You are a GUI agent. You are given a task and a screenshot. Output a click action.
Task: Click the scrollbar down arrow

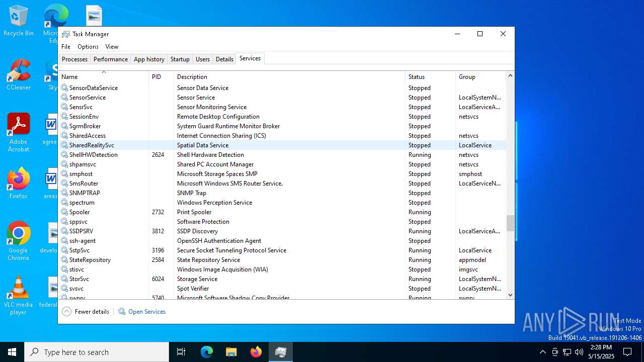pyautogui.click(x=510, y=295)
